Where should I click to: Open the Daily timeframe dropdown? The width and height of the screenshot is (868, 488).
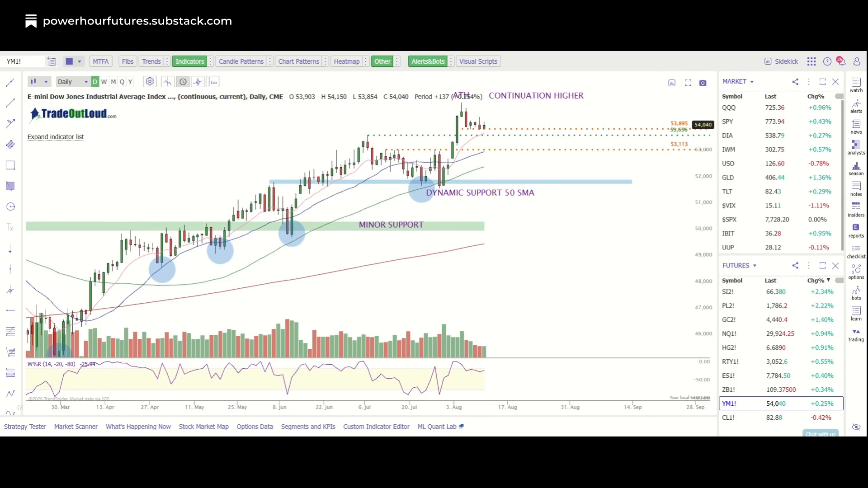72,82
